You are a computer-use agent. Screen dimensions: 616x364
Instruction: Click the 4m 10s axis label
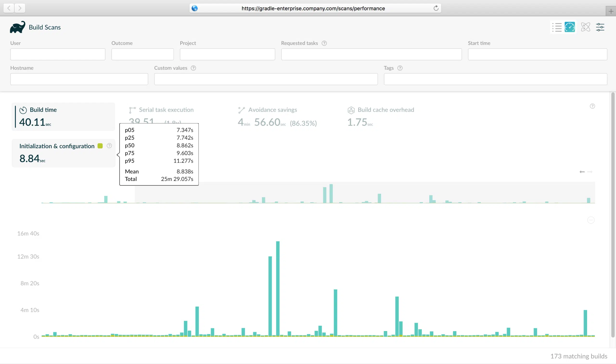[x=30, y=310]
